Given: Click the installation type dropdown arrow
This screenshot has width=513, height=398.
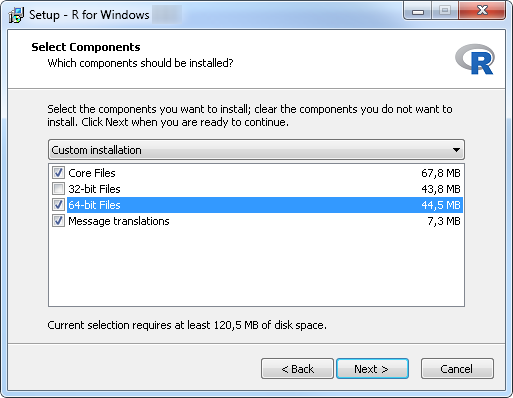Looking at the screenshot, I should tap(456, 150).
